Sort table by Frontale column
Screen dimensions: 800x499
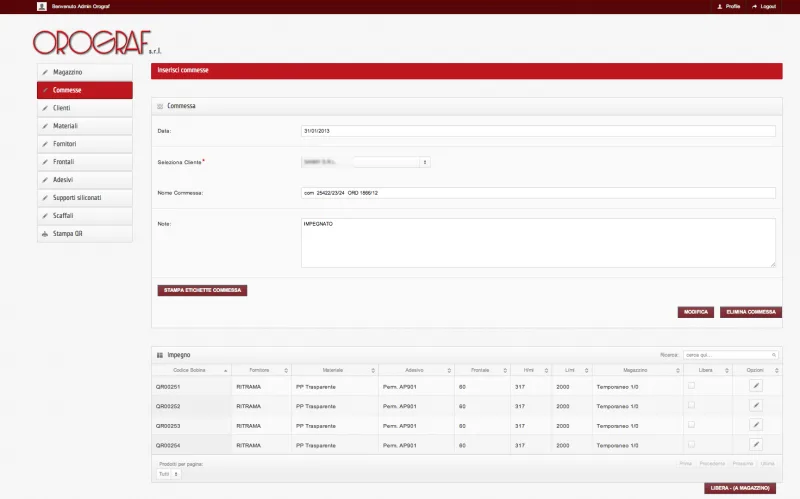point(482,370)
